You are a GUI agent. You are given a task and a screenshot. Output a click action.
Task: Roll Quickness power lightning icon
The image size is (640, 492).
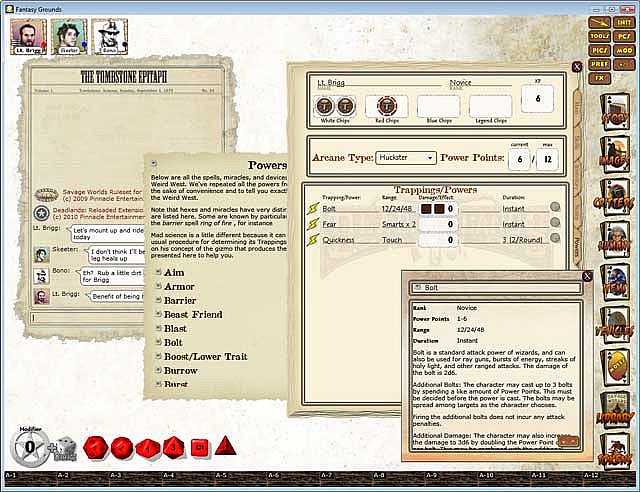313,240
